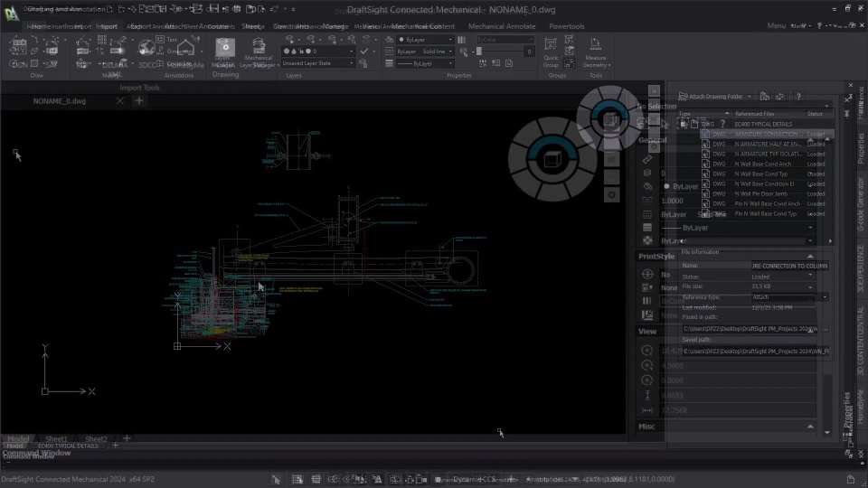
Task: Add a new drawing tab with the plus button
Action: click(139, 100)
